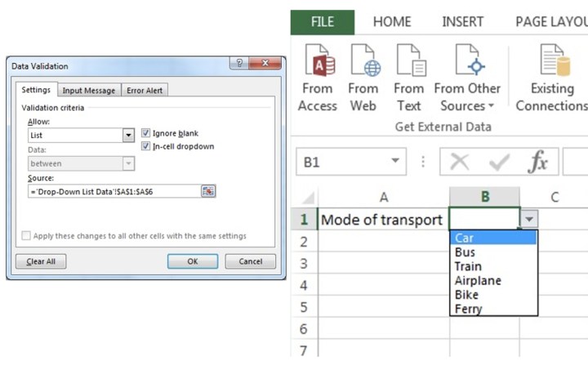This screenshot has height=392, width=588.
Task: Uncheck the In-cell dropdown checkbox
Action: point(146,146)
